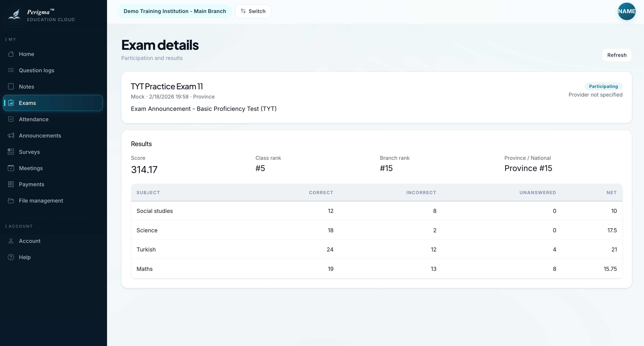Click the Payments receipt icon
The image size is (644, 346).
(11, 184)
